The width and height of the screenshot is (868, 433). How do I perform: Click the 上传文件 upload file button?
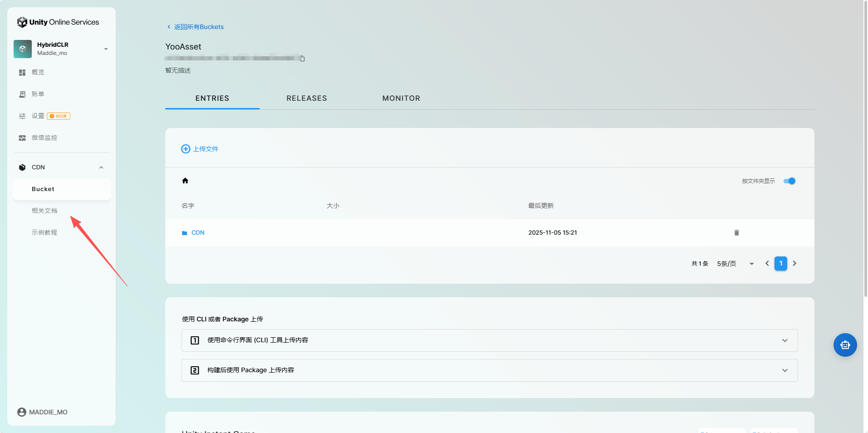pos(200,149)
